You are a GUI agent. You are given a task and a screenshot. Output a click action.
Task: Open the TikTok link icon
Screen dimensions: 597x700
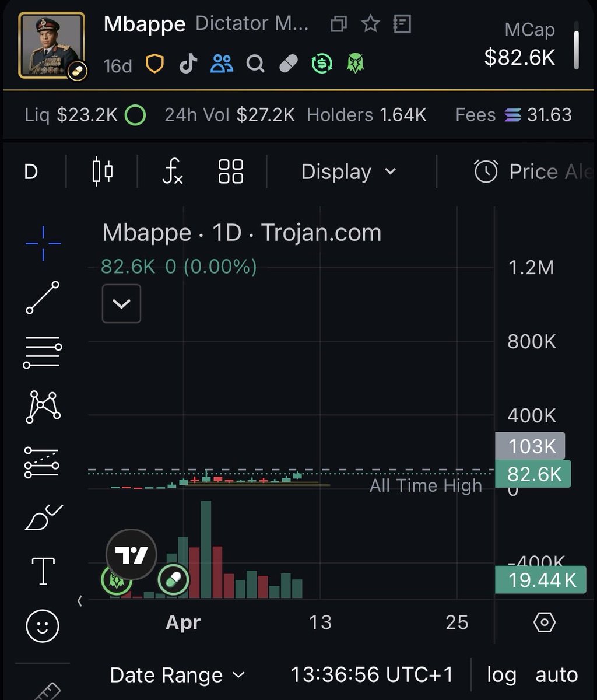pyautogui.click(x=188, y=64)
